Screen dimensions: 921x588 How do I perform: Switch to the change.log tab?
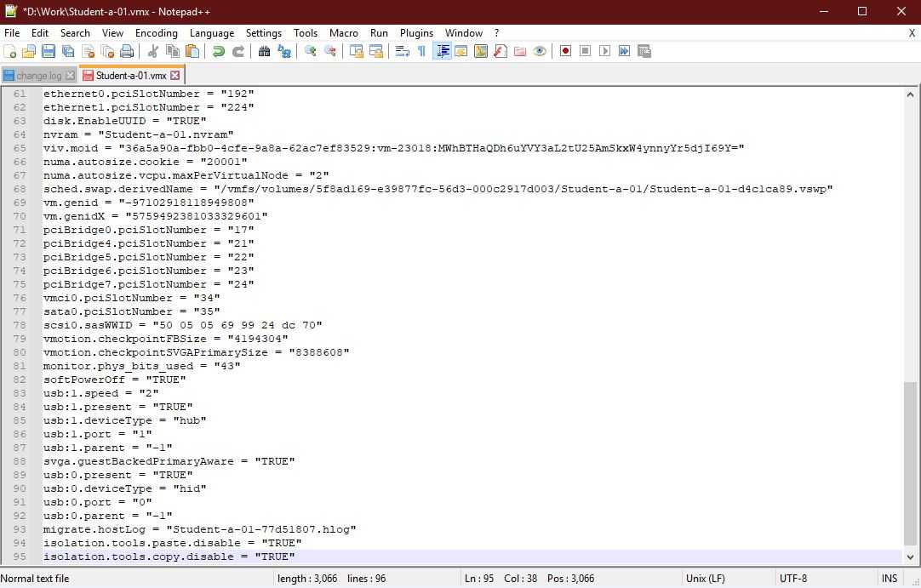pos(38,76)
